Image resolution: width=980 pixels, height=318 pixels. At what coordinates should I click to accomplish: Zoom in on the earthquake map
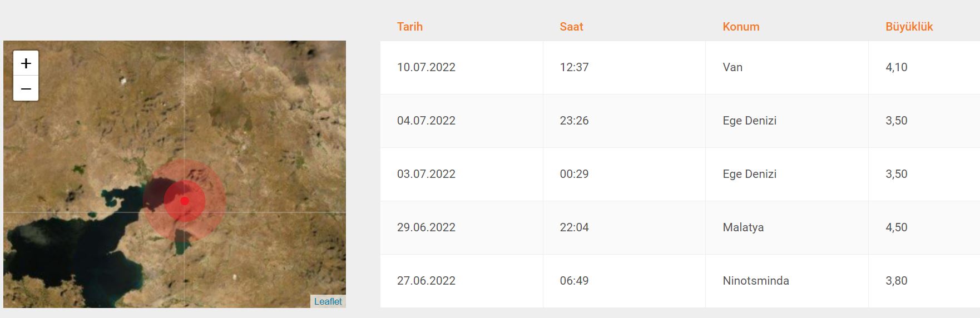[26, 63]
